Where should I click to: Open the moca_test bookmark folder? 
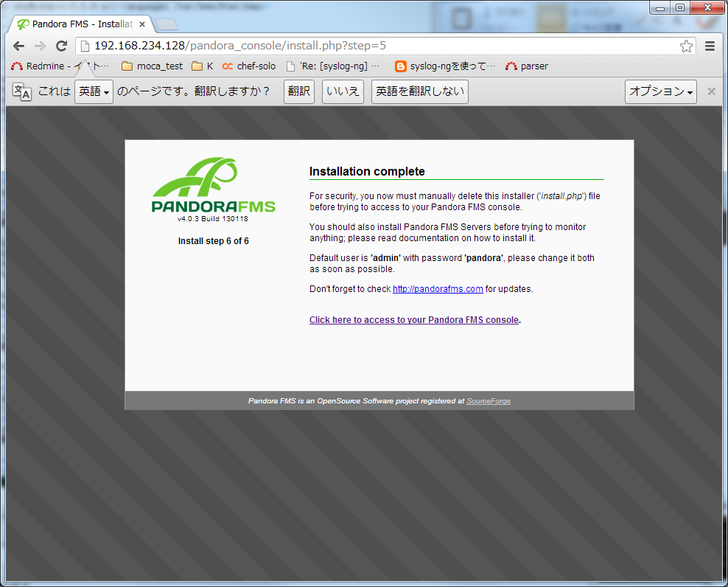tap(152, 66)
